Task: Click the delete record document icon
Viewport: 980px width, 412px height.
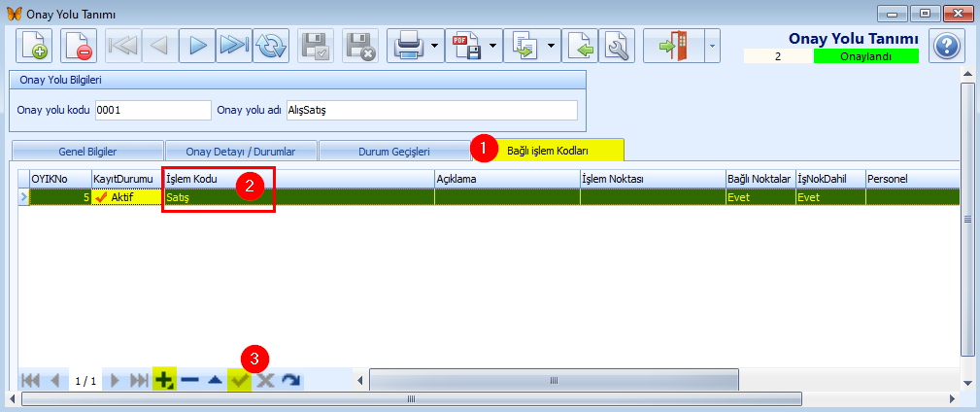Action: pos(79,46)
